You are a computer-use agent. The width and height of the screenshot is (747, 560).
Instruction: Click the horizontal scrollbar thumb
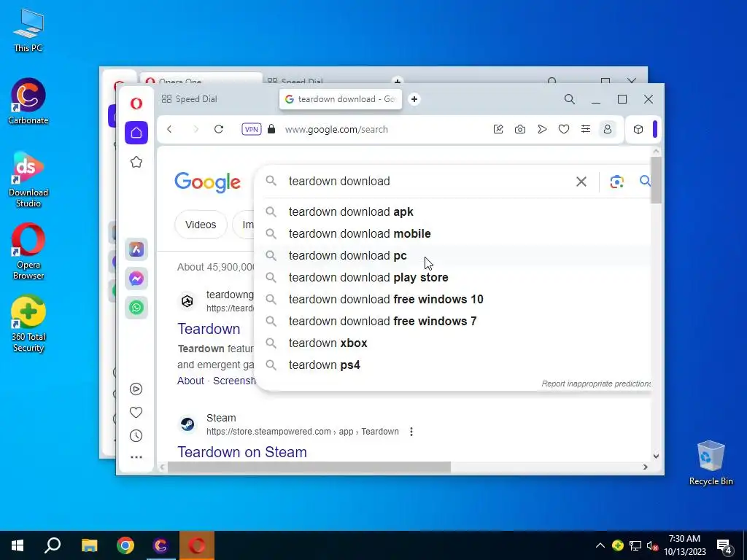pyautogui.click(x=309, y=467)
